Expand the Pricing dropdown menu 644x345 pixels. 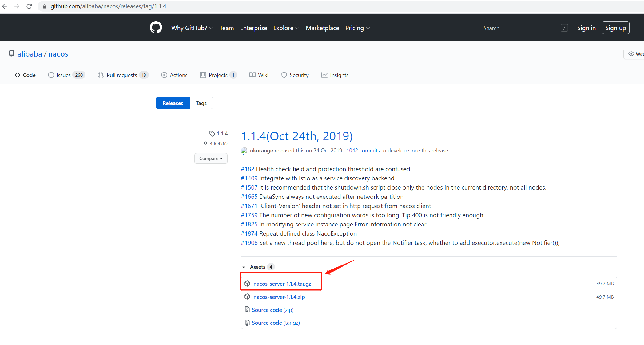click(357, 28)
